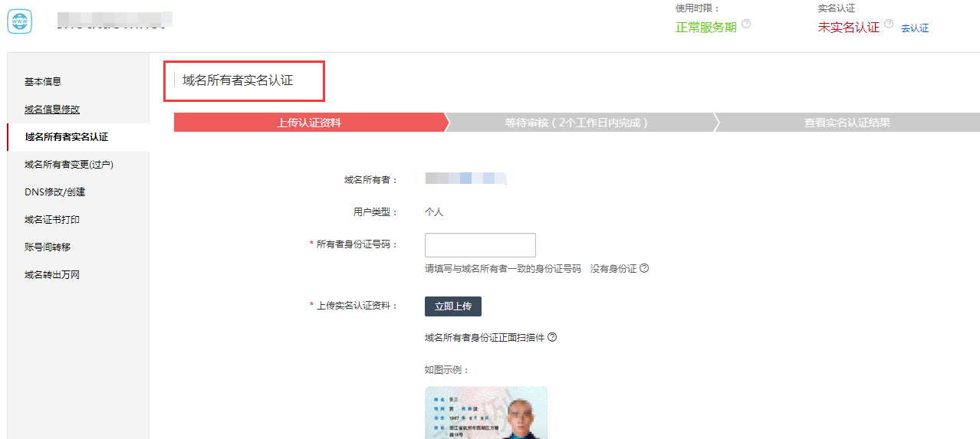The image size is (980, 439).
Task: Click the 上传认证资料 step
Action: coord(308,123)
